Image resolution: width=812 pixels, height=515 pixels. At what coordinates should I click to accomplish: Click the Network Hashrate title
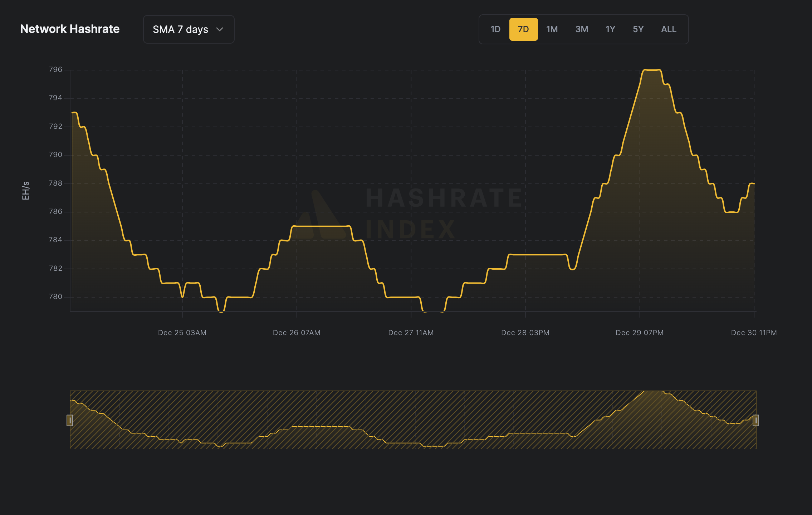(70, 29)
